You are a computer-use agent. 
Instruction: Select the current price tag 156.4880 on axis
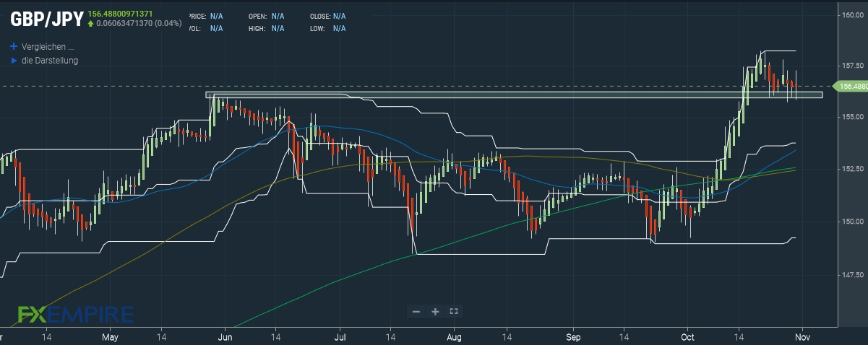851,86
